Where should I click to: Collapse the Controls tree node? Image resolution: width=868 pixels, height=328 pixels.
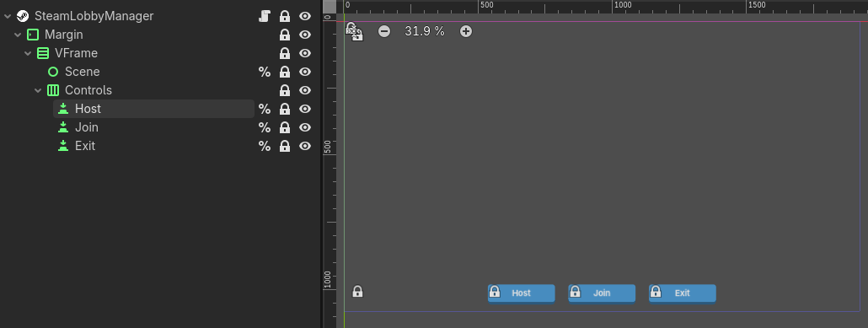tap(38, 90)
